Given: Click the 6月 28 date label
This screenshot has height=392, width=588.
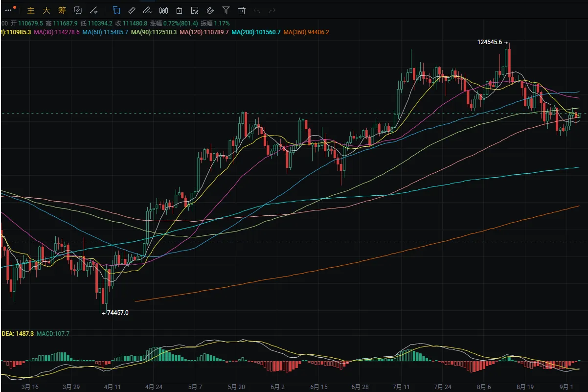Looking at the screenshot, I should point(360,387).
